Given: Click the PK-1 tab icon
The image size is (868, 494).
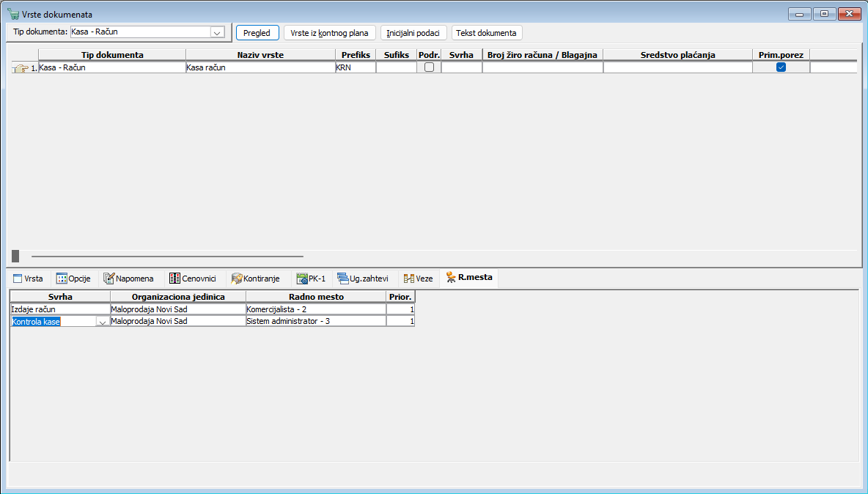Looking at the screenshot, I should (302, 279).
